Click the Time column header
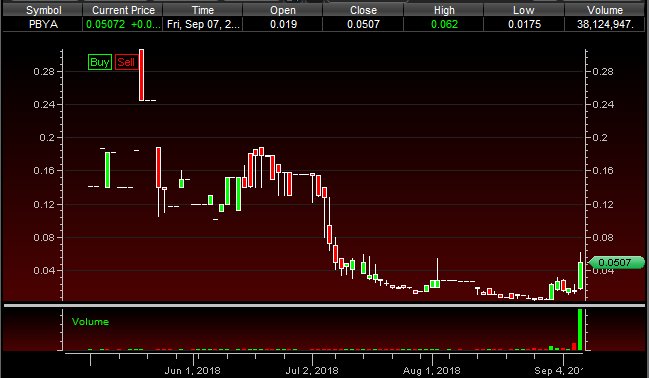 click(203, 10)
